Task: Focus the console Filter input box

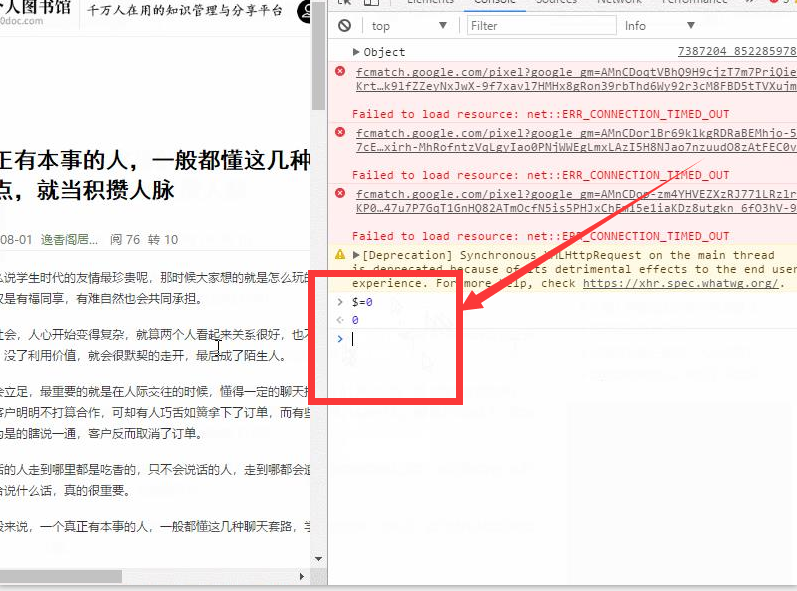Action: [x=541, y=25]
